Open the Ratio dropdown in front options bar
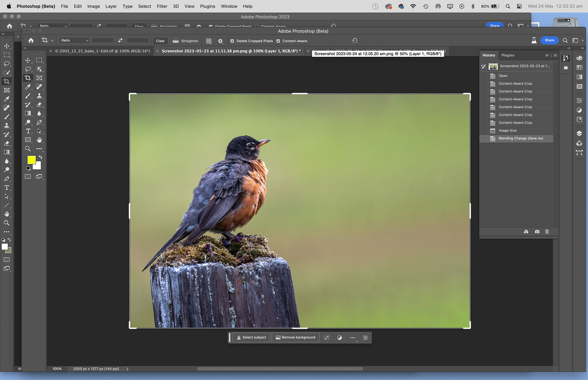Viewport: 588px width, 380px height. click(74, 41)
